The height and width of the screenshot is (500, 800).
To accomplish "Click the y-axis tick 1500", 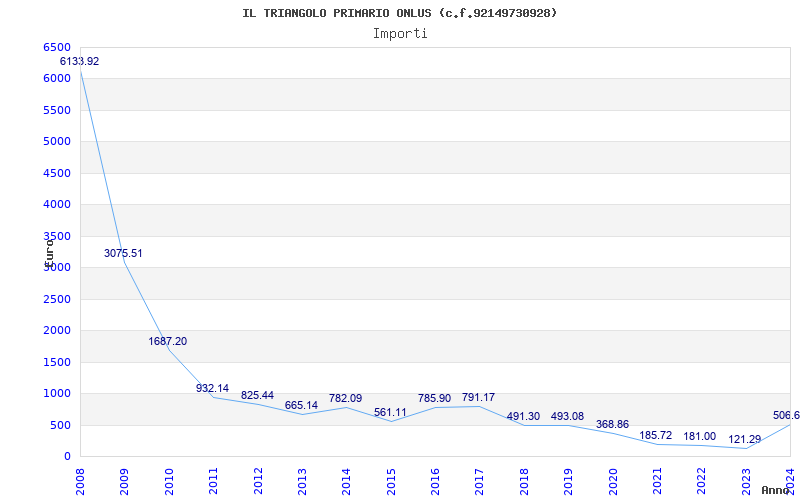I will tap(57, 362).
